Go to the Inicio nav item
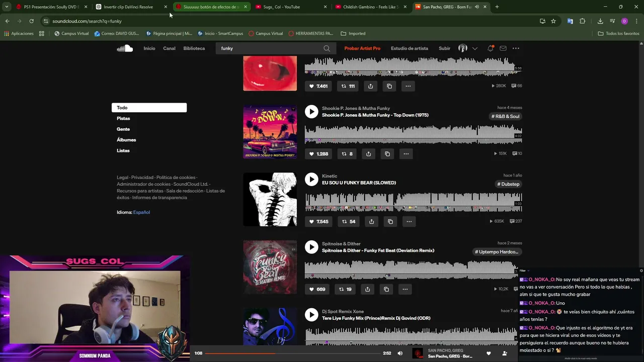This screenshot has width=644, height=362. click(x=149, y=48)
